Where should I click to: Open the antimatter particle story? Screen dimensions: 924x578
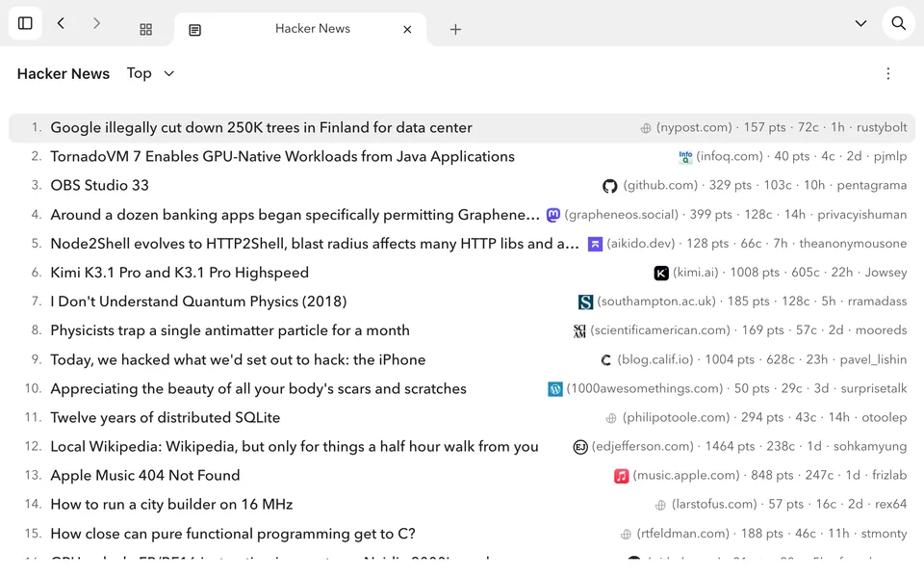[x=230, y=330]
